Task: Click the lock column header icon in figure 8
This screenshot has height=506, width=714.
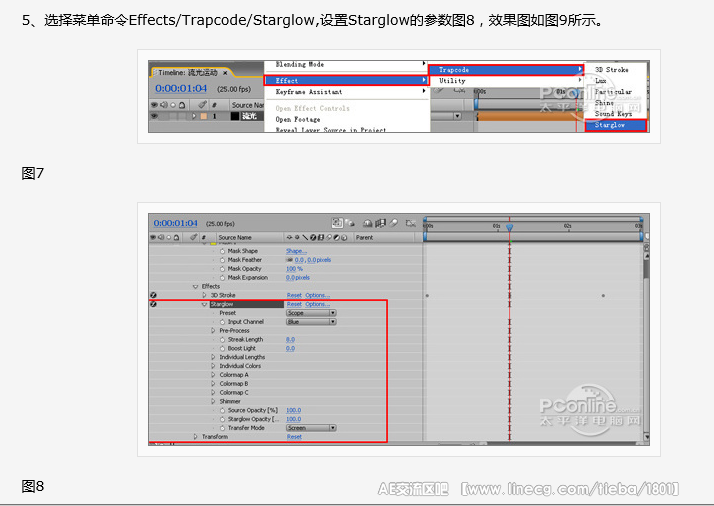Action: point(176,237)
